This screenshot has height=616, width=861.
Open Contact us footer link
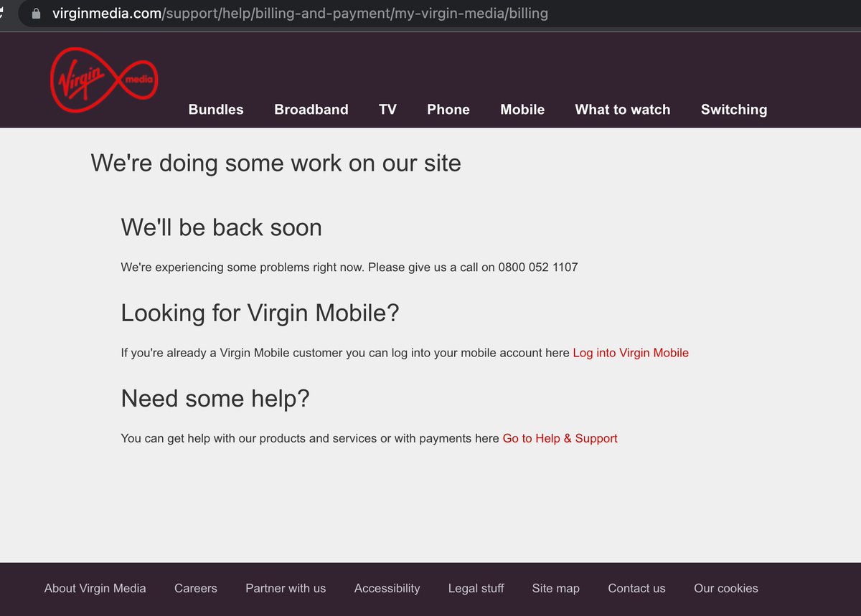[x=636, y=588]
